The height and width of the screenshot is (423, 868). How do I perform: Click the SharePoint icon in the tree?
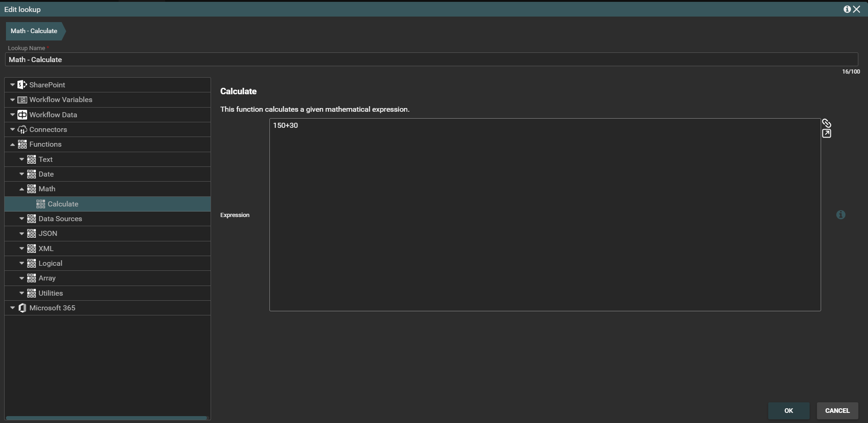(x=22, y=85)
